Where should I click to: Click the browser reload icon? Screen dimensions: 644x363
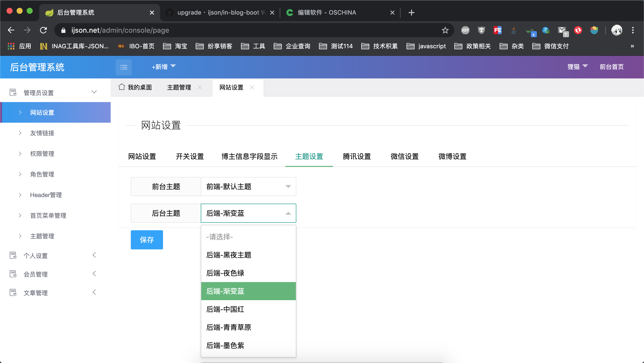[44, 30]
